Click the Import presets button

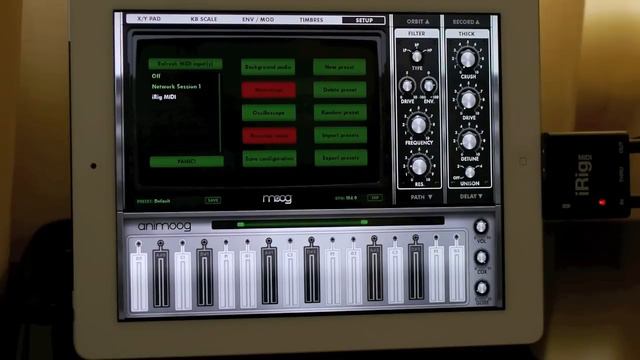[x=340, y=135]
